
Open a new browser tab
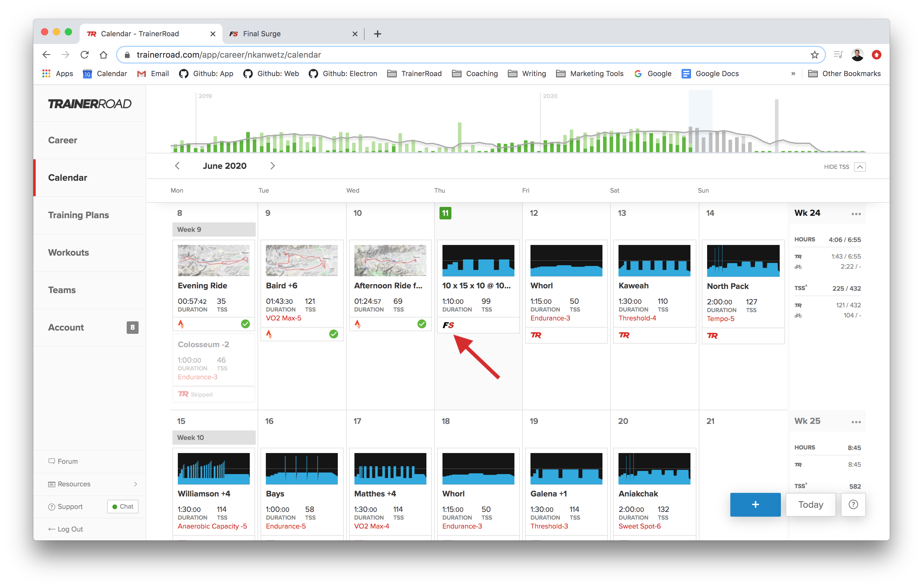point(378,34)
